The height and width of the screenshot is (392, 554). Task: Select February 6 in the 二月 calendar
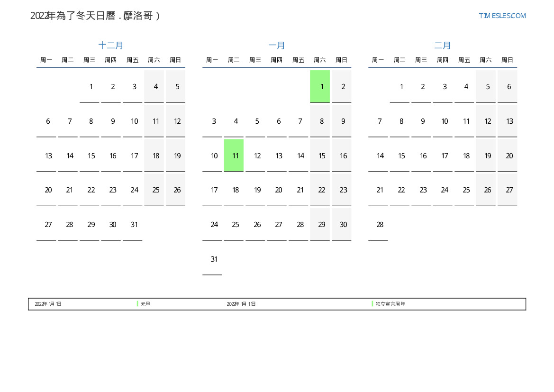point(509,87)
